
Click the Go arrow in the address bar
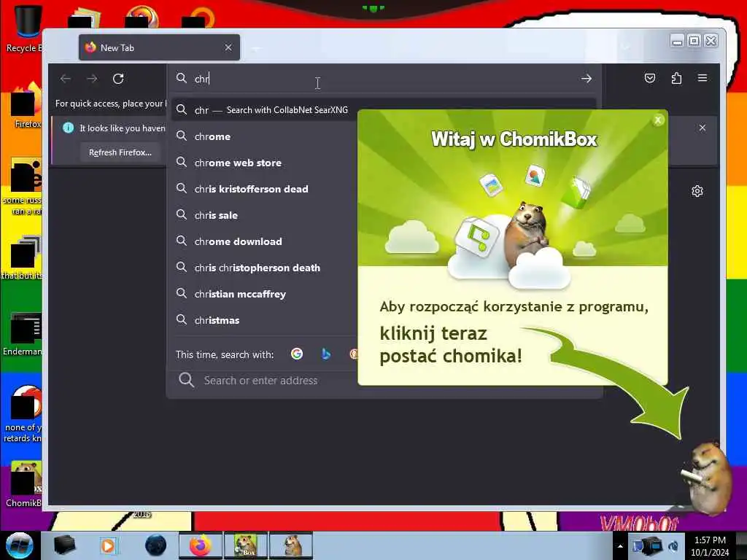click(587, 79)
